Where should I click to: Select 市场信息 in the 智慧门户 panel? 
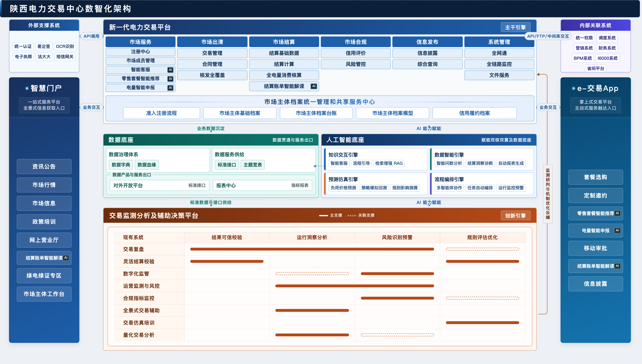point(44,203)
